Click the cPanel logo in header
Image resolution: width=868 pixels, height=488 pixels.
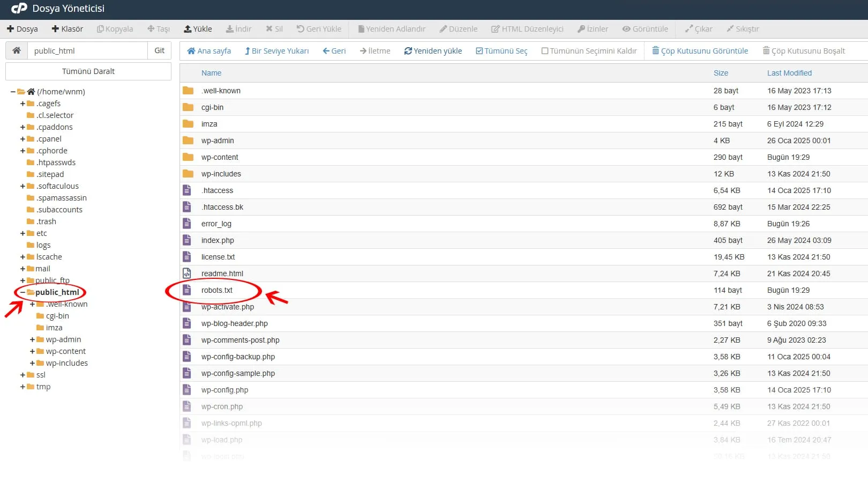[19, 9]
